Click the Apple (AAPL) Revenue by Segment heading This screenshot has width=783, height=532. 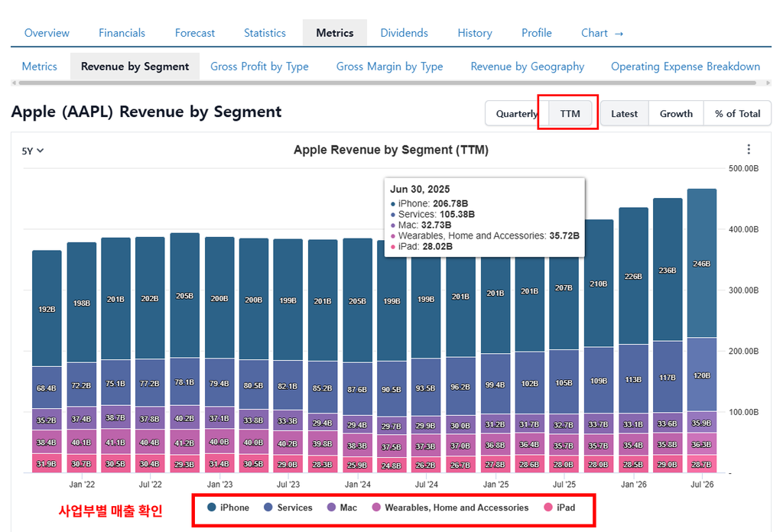point(146,112)
